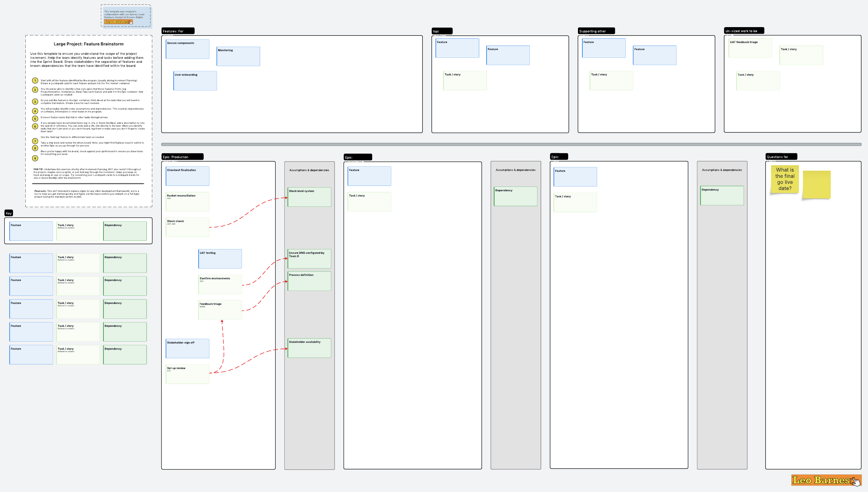The width and height of the screenshot is (868, 492).
Task: Select the Monitoring feature card
Action: coord(238,56)
